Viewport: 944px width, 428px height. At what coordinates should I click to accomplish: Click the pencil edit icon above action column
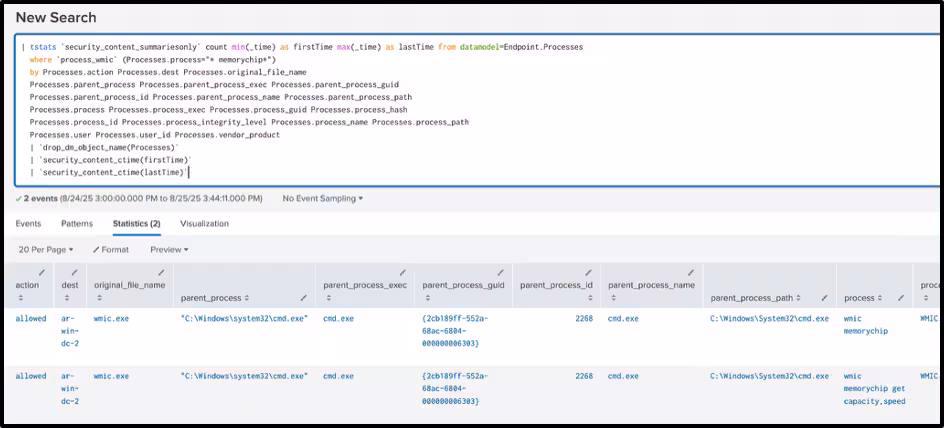coord(41,272)
